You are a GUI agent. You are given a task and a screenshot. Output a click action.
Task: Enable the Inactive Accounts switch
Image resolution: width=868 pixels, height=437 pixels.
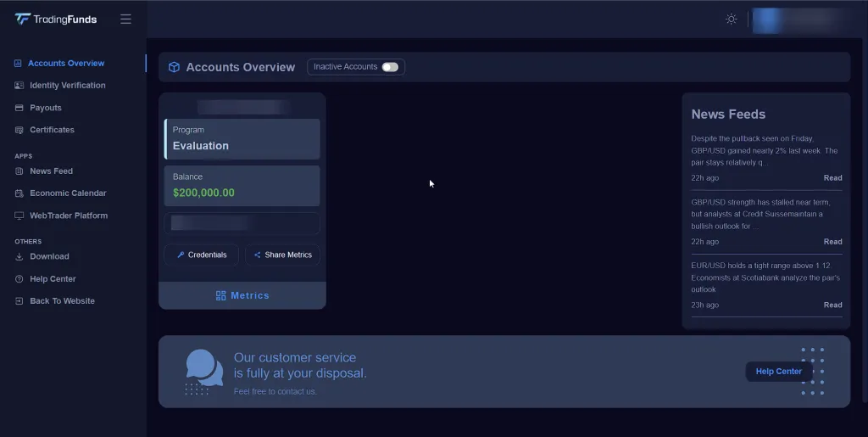tap(389, 67)
